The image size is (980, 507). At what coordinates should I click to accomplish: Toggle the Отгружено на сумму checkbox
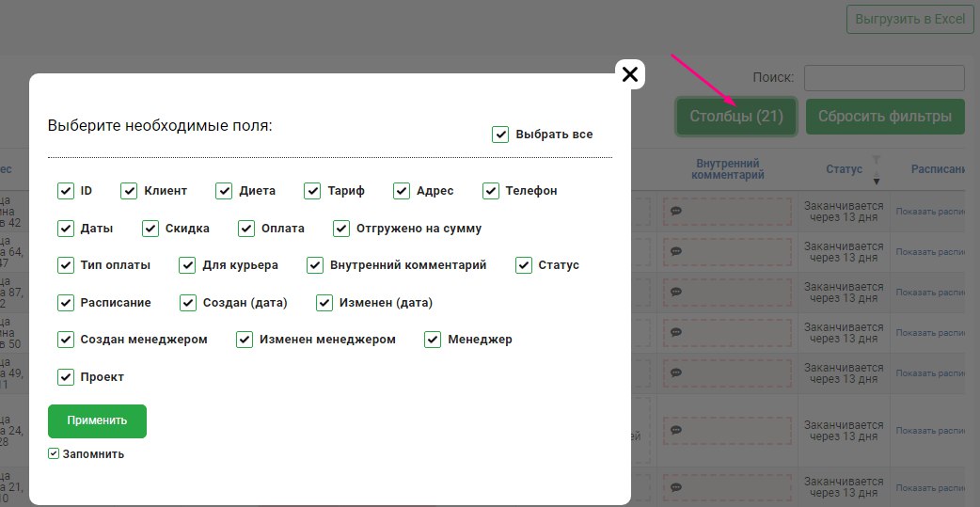pyautogui.click(x=341, y=229)
